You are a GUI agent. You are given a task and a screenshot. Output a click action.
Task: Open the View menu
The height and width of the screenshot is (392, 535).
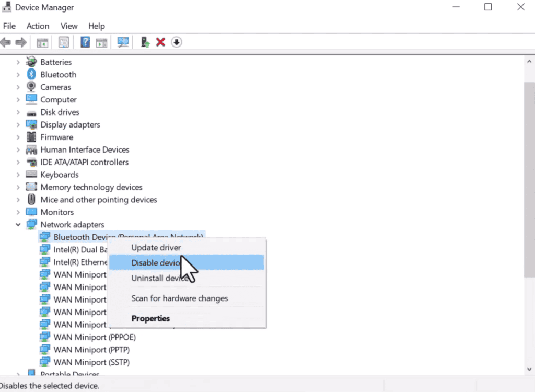coord(69,26)
